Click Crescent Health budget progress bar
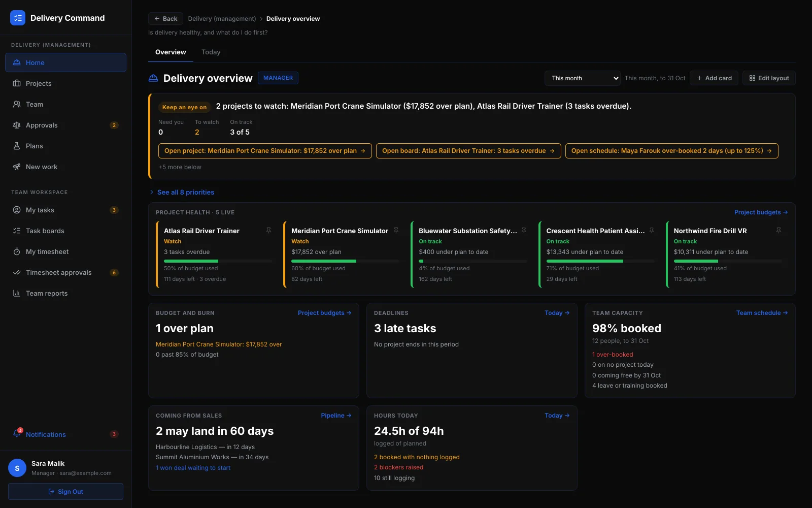This screenshot has width=812, height=508. click(x=600, y=261)
